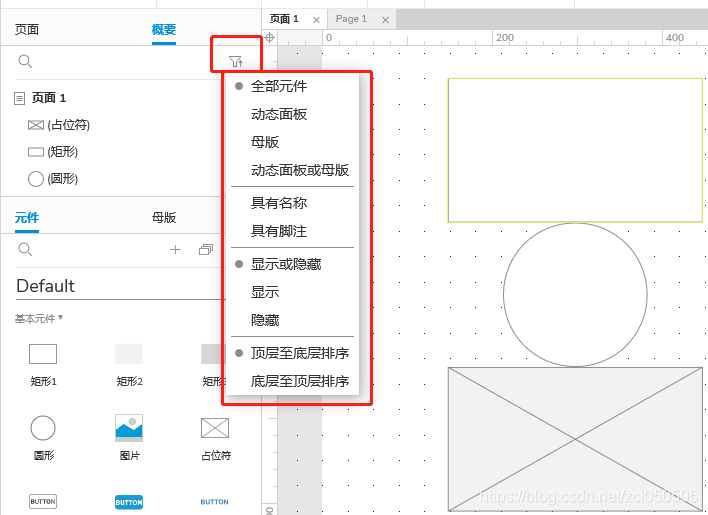This screenshot has height=515, width=708.
Task: Close the Page 1 tab
Action: (x=385, y=20)
